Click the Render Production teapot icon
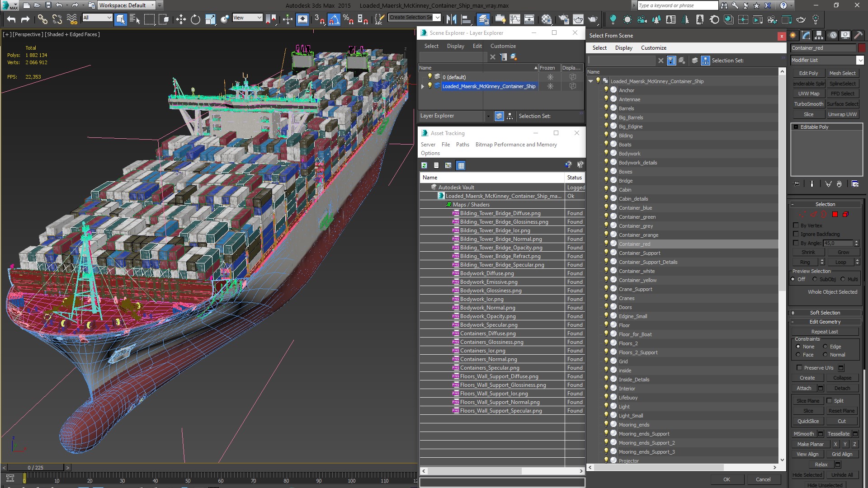The image size is (868, 488). (593, 19)
